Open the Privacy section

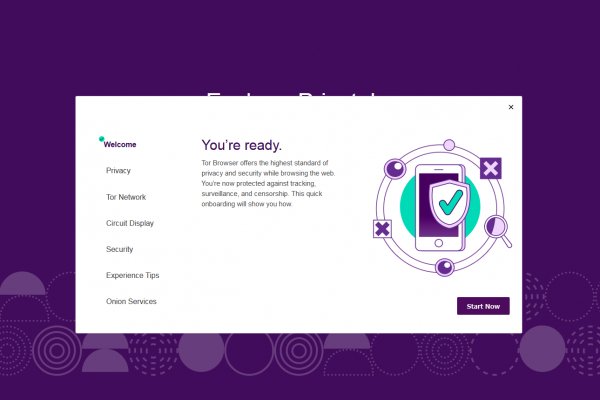(118, 171)
